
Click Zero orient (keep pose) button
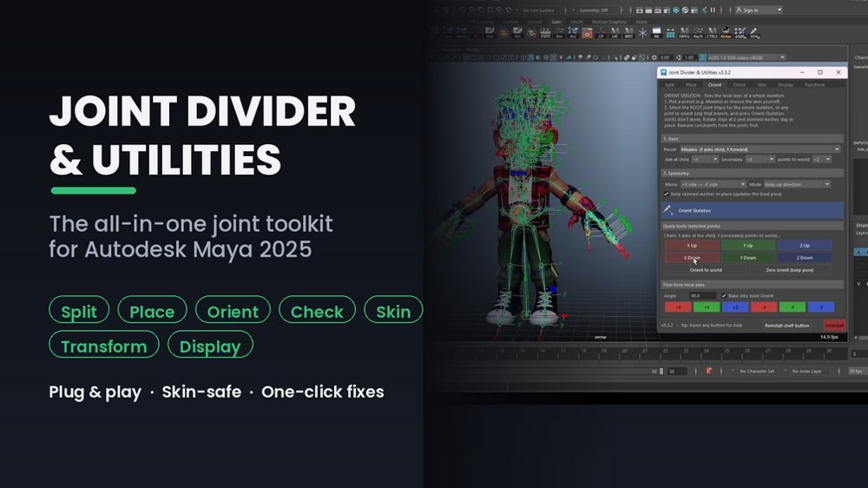tap(789, 270)
